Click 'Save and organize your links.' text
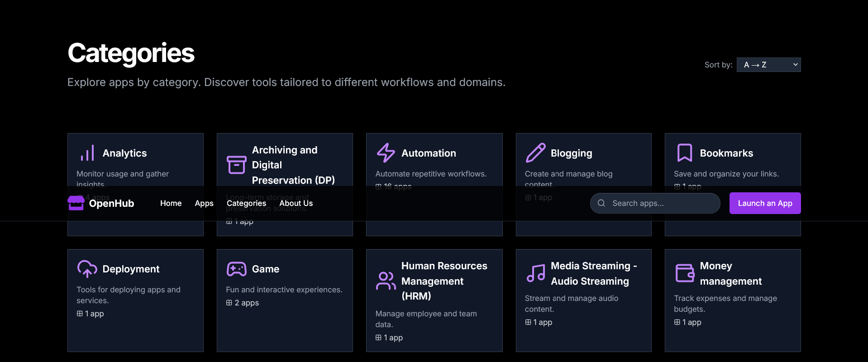Screen dimensions: 868x362 726,174
